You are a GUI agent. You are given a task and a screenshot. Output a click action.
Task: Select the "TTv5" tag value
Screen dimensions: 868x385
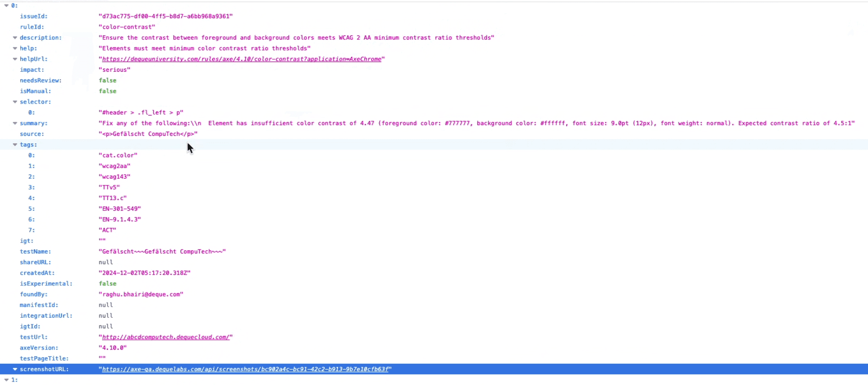pyautogui.click(x=109, y=187)
